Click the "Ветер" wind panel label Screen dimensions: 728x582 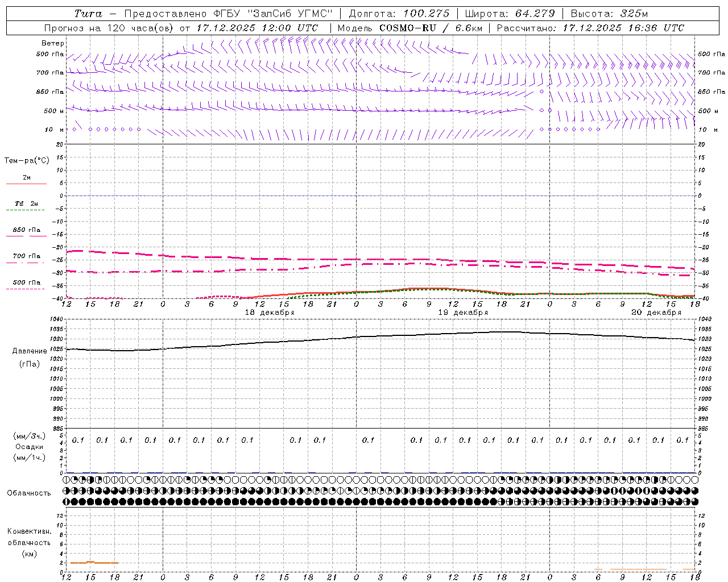[53, 43]
